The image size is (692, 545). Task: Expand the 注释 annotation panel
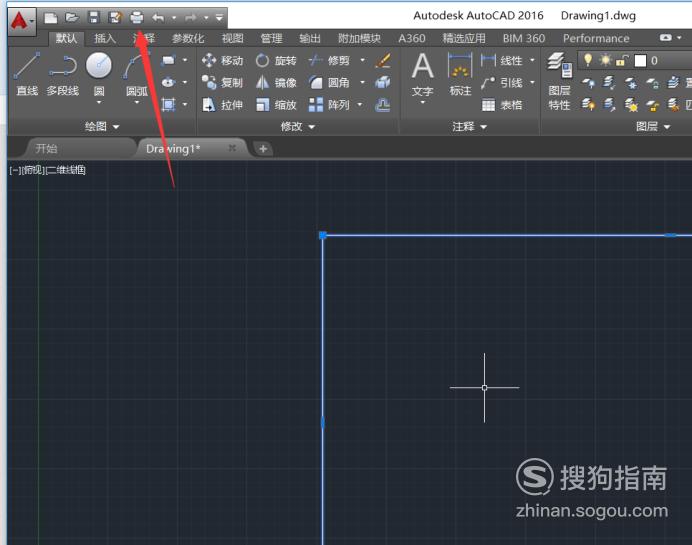click(470, 127)
